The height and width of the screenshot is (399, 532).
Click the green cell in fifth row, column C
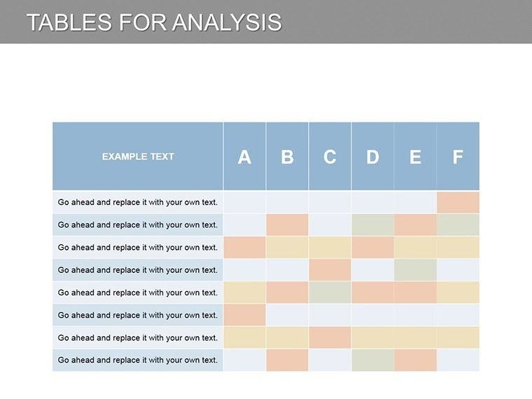pos(330,293)
